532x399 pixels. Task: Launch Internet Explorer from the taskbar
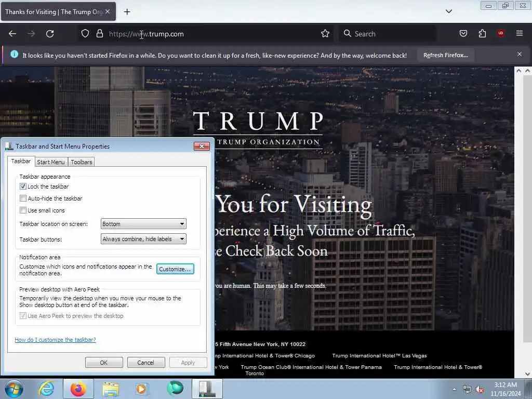[46, 389]
